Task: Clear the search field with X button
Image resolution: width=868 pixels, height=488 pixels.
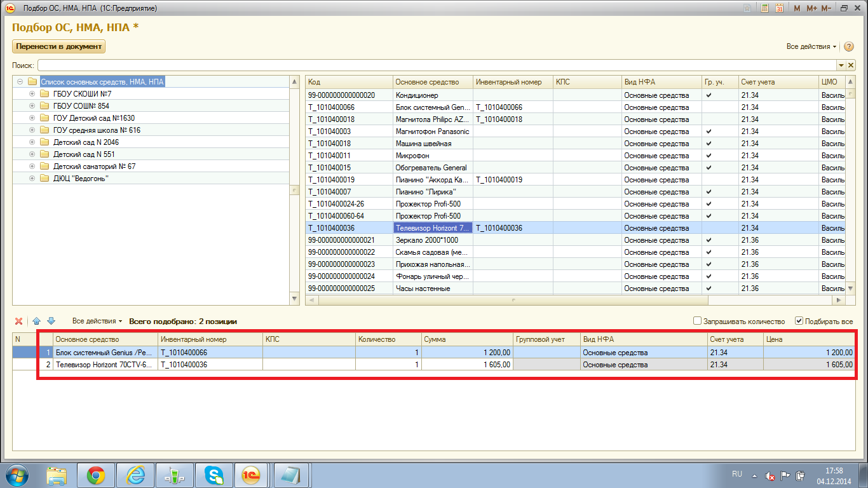Action: (x=850, y=65)
